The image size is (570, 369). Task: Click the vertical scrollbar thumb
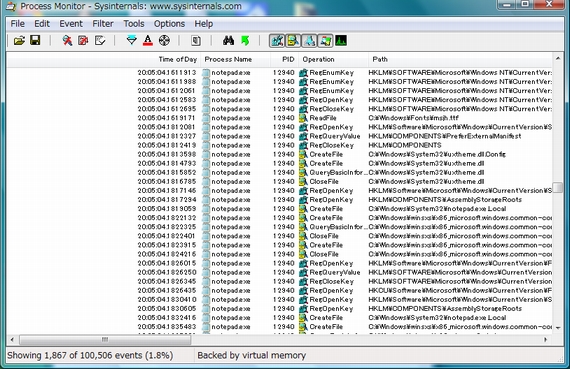tap(558, 188)
